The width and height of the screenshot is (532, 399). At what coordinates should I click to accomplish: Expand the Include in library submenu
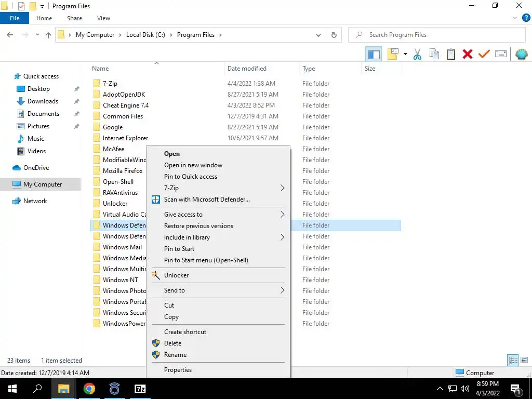coord(282,237)
